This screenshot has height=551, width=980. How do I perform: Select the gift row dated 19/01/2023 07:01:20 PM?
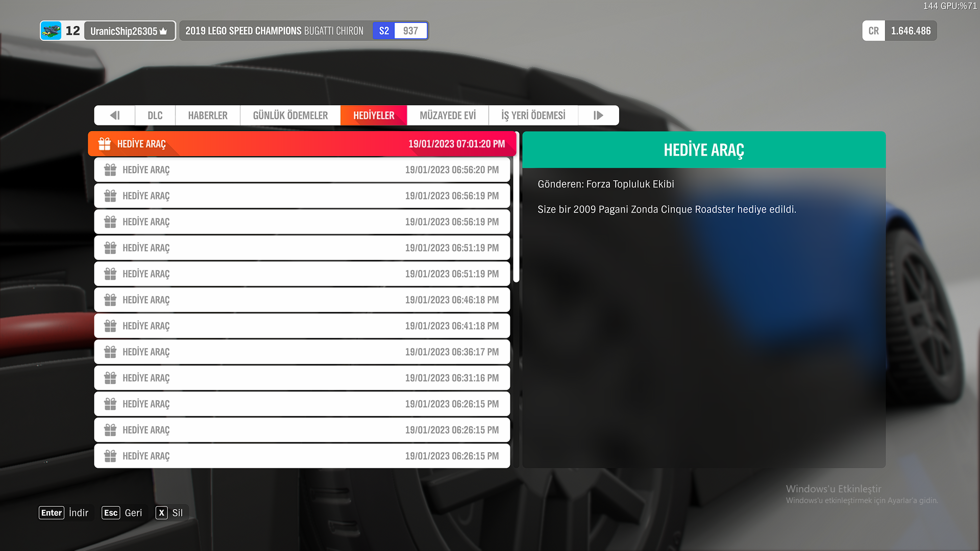point(302,144)
